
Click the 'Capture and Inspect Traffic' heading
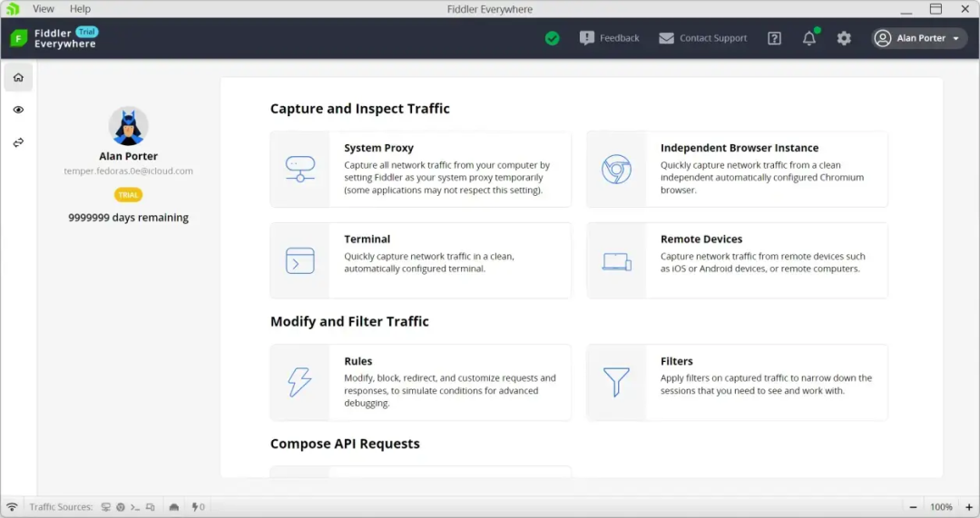(360, 109)
